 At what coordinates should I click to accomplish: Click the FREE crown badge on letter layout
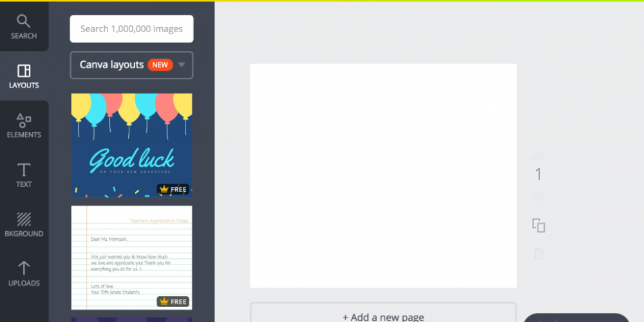(173, 301)
